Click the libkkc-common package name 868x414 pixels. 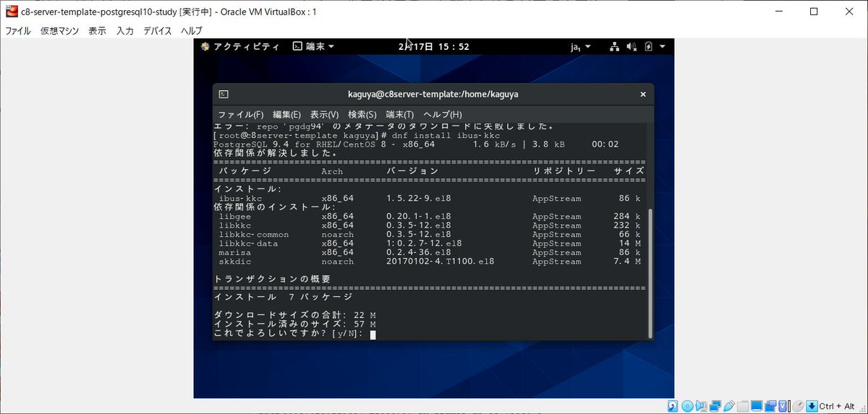(x=254, y=234)
